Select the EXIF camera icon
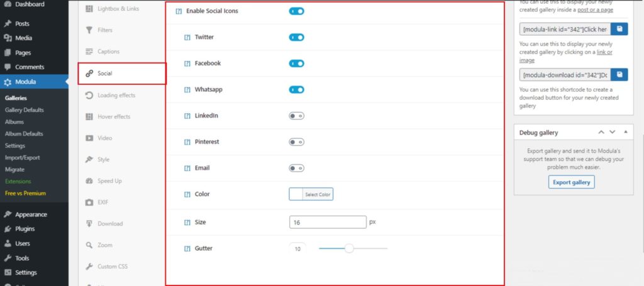 (x=89, y=202)
